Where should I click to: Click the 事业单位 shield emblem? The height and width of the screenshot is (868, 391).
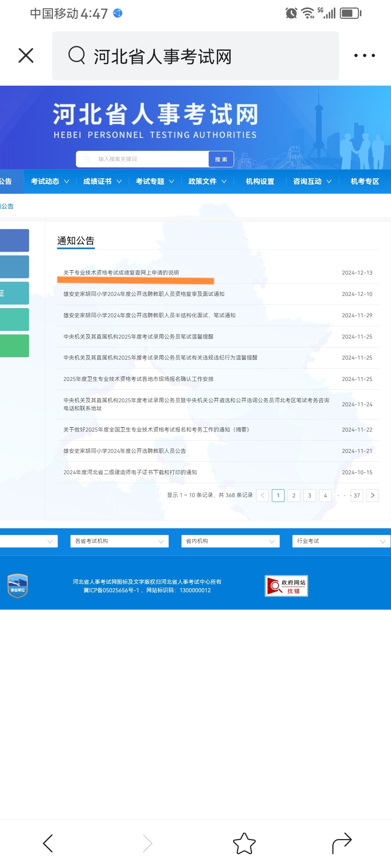(x=18, y=586)
